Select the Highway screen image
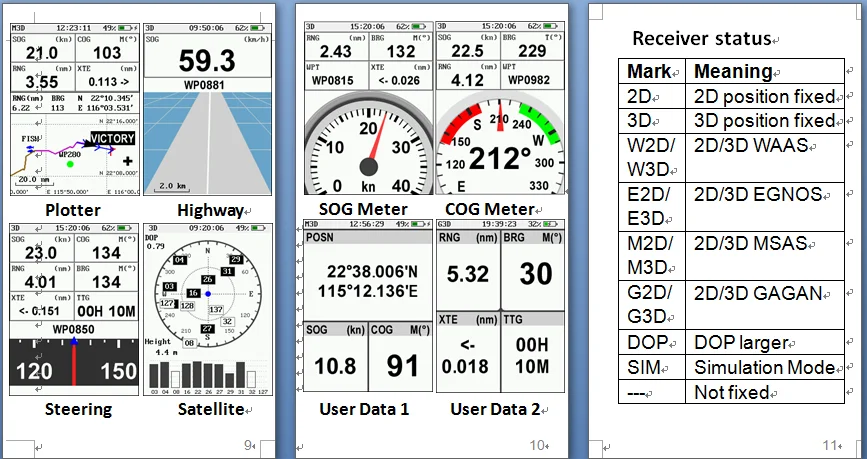 208,109
